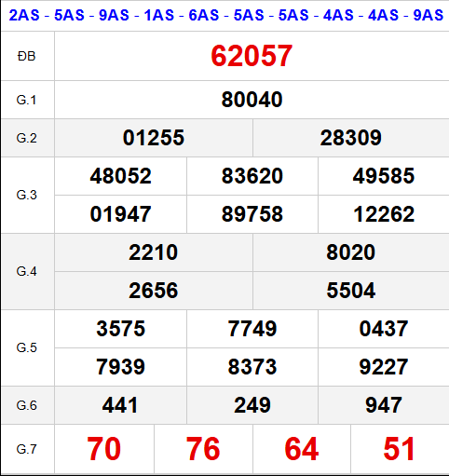Select the G.2 number 28309
Image resolution: width=449 pixels, height=476 pixels.
click(x=351, y=138)
